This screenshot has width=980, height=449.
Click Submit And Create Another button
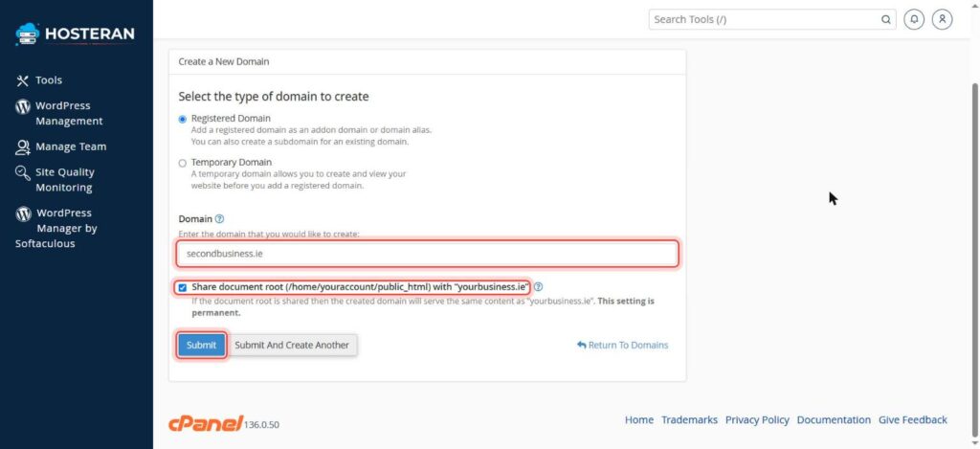coord(292,346)
